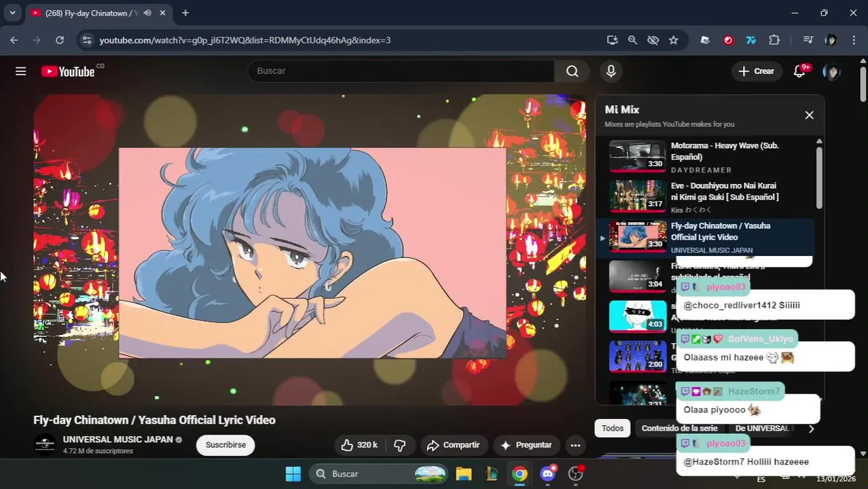Click the HazeStorm7 chat username
The width and height of the screenshot is (868, 489).
(x=754, y=391)
